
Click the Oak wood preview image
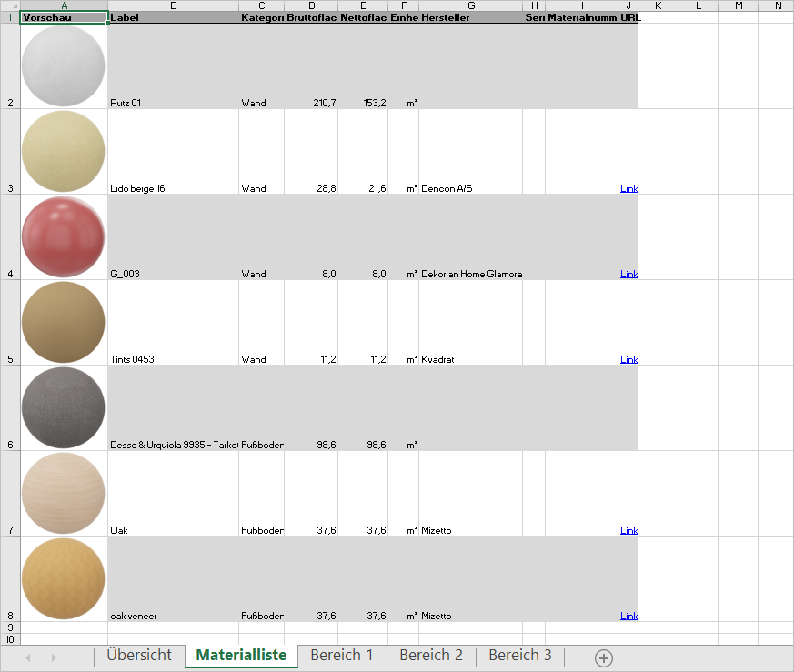63,492
